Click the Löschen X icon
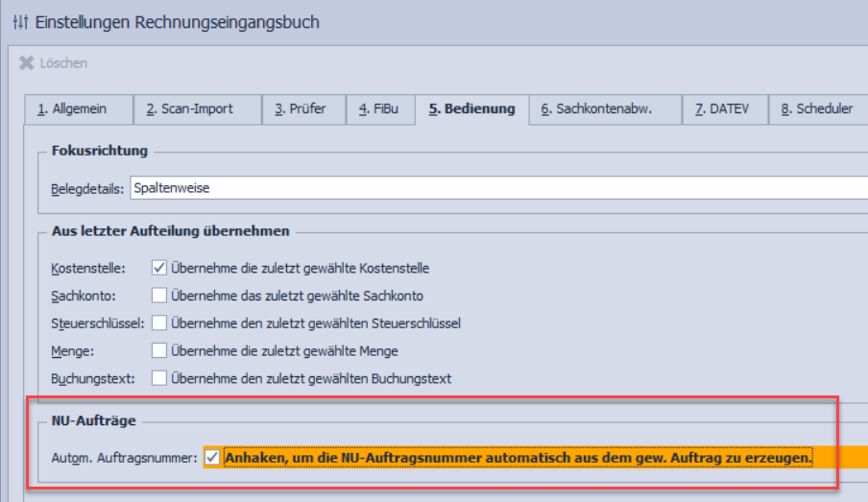This screenshot has width=868, height=502. [27, 63]
